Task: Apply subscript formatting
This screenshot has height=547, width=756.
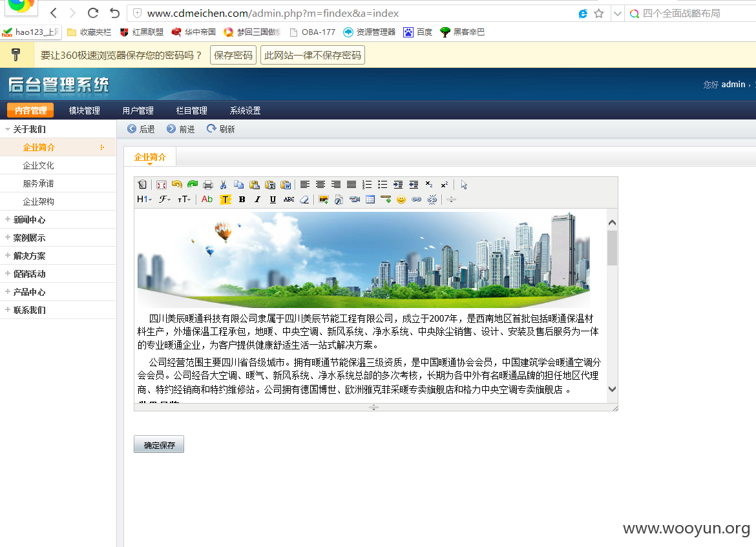Action: point(429,185)
